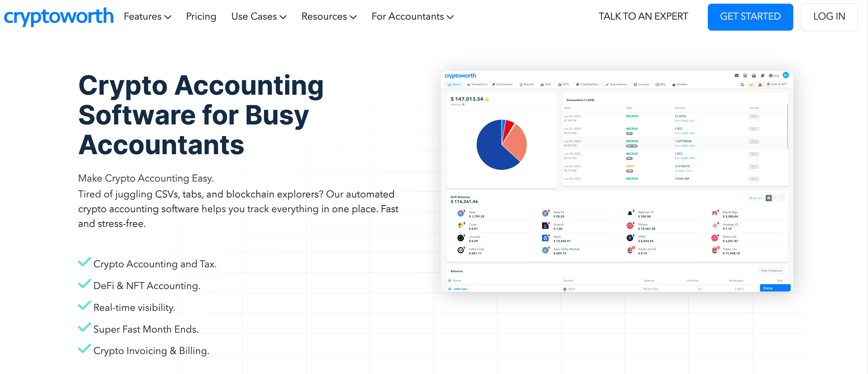Image resolution: width=868 pixels, height=374 pixels.
Task: Click the search magnifier icon in dashboard
Action: (x=742, y=85)
